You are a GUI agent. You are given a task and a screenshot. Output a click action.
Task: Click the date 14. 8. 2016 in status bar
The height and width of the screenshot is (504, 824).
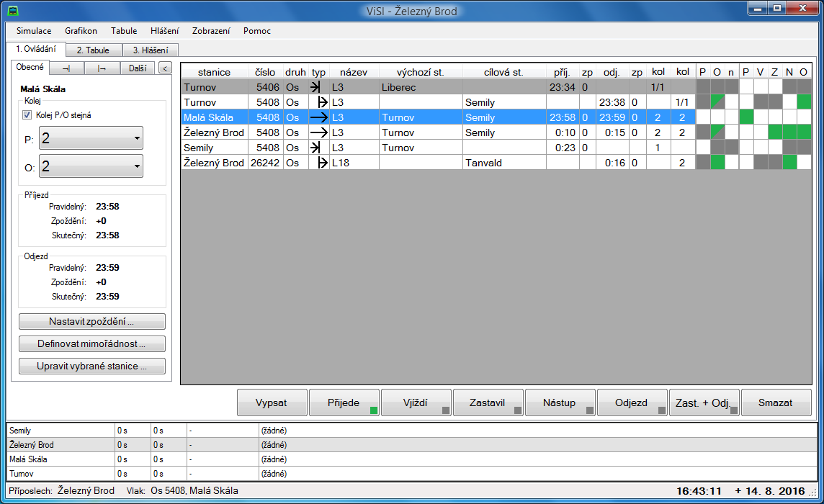point(775,491)
